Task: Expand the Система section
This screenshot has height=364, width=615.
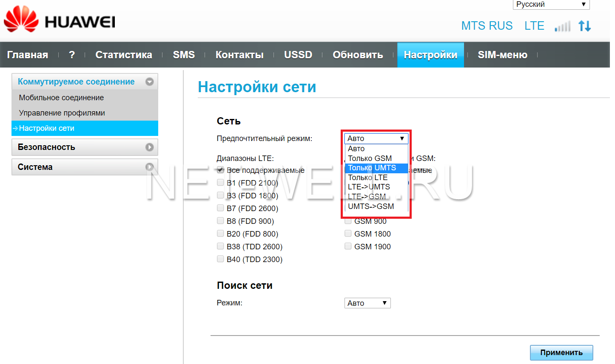Action: [x=85, y=167]
